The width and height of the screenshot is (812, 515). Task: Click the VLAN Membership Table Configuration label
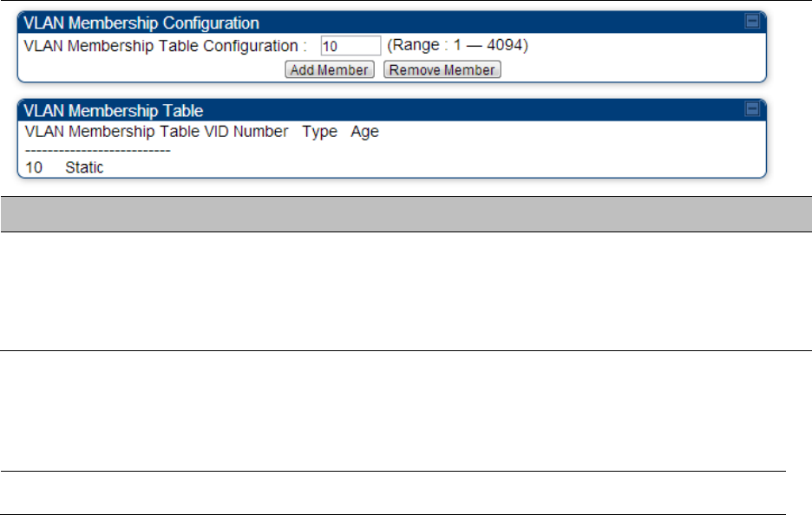pos(165,46)
